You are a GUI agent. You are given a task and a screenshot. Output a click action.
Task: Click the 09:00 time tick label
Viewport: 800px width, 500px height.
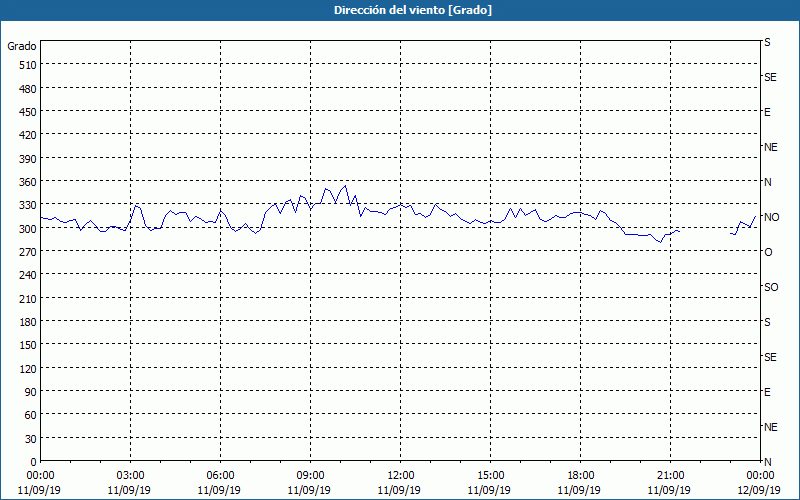click(x=310, y=476)
